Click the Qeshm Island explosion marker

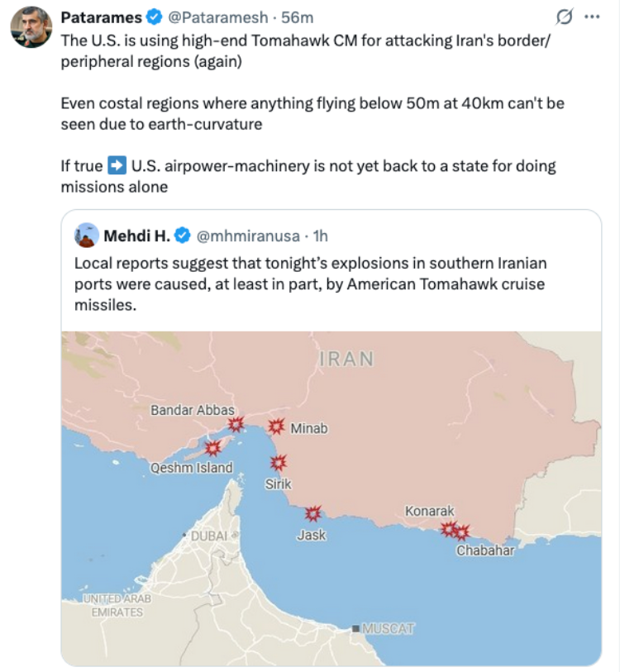[213, 448]
